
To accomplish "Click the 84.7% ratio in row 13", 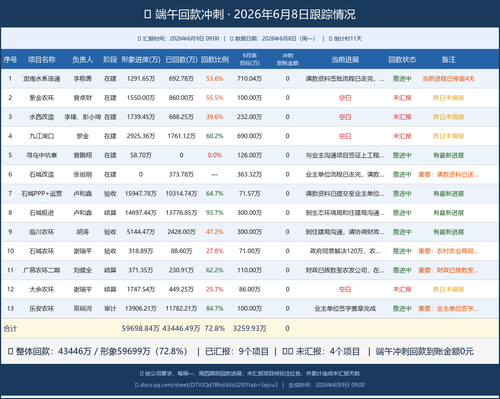I will 215,309.
